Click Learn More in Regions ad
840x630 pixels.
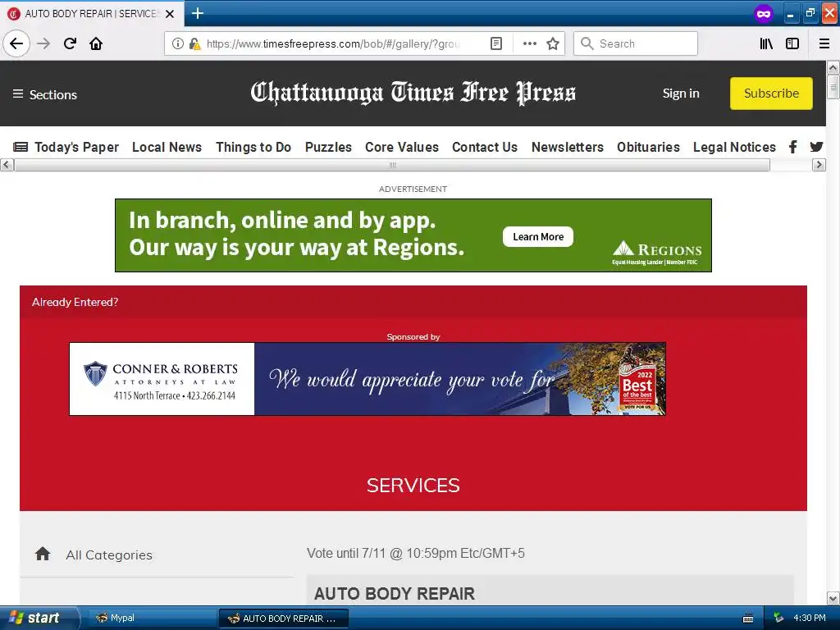pyautogui.click(x=538, y=237)
